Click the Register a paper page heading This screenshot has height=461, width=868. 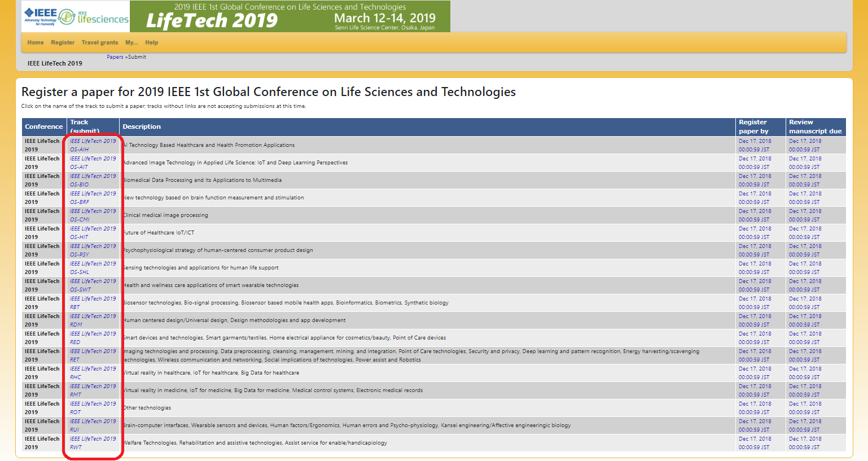pyautogui.click(x=269, y=92)
